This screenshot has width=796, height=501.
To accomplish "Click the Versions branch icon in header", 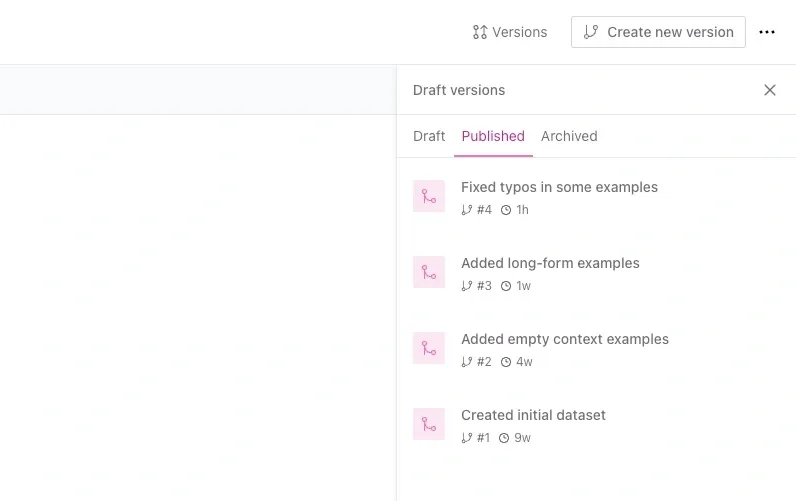I will [480, 32].
